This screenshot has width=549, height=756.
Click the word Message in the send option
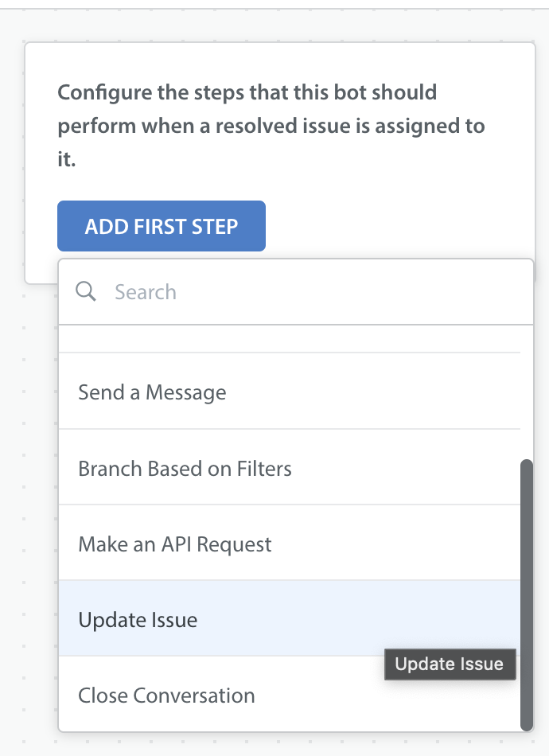(185, 393)
